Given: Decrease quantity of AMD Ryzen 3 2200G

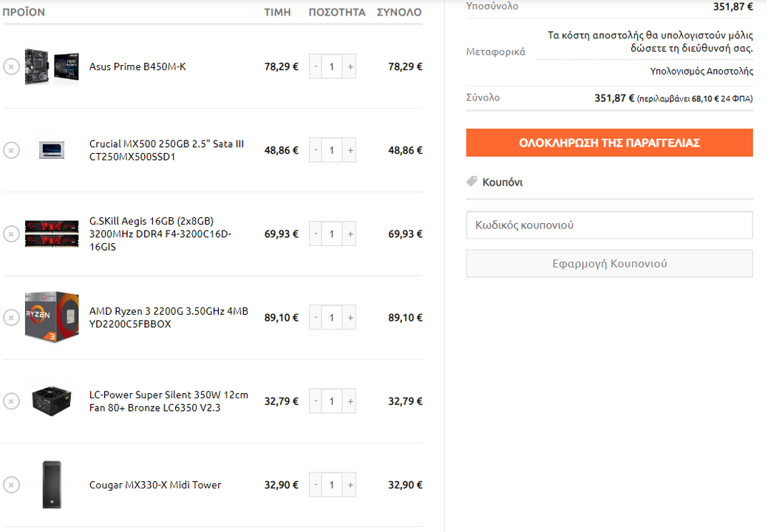Looking at the screenshot, I should point(316,318).
